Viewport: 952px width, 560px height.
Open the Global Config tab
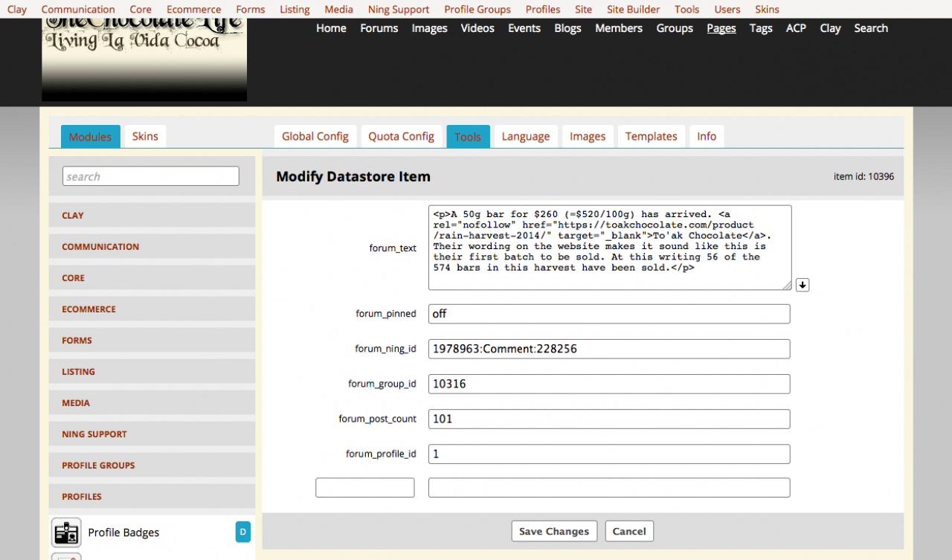(315, 136)
